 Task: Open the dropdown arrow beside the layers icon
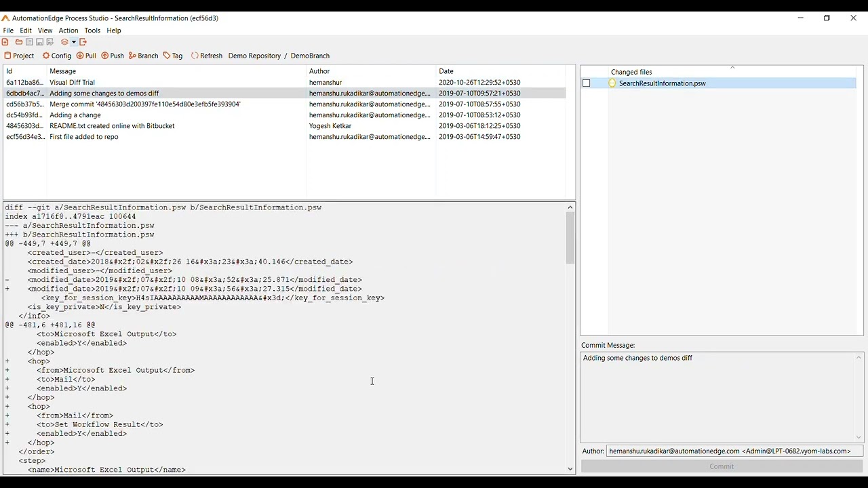tap(73, 42)
